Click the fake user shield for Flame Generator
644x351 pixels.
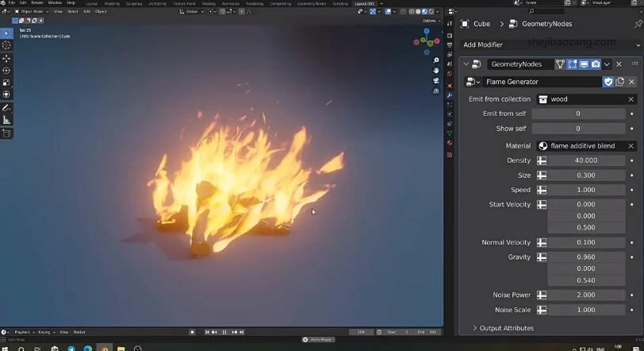coord(608,82)
